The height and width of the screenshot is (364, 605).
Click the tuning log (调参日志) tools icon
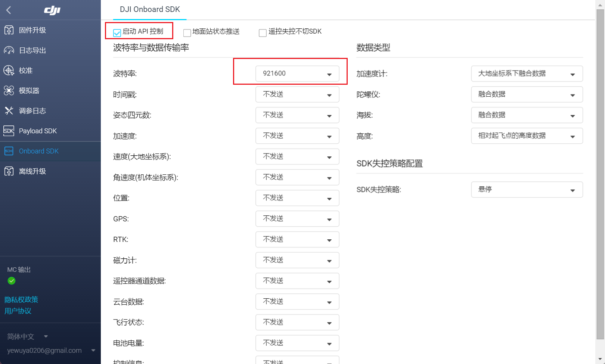tap(9, 111)
